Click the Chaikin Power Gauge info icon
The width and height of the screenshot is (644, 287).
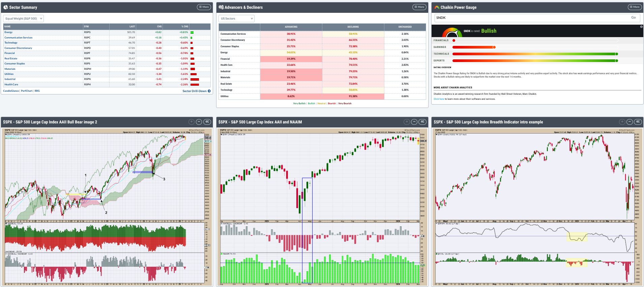(x=641, y=27)
